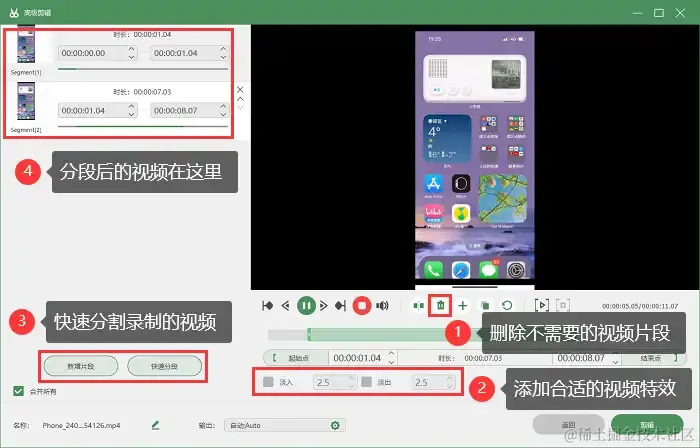Click the Segment[2] duration text 00:00:07.03
Viewport: 700px width, 448px height.
[x=152, y=92]
